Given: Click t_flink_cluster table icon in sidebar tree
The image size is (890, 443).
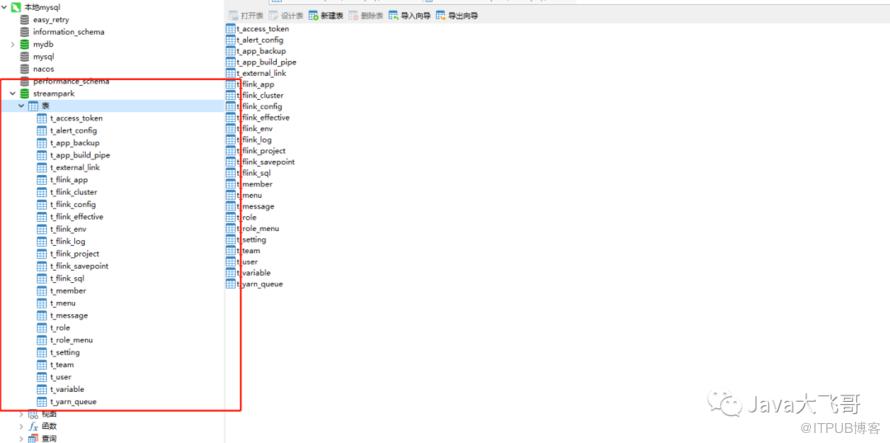Looking at the screenshot, I should 42,193.
